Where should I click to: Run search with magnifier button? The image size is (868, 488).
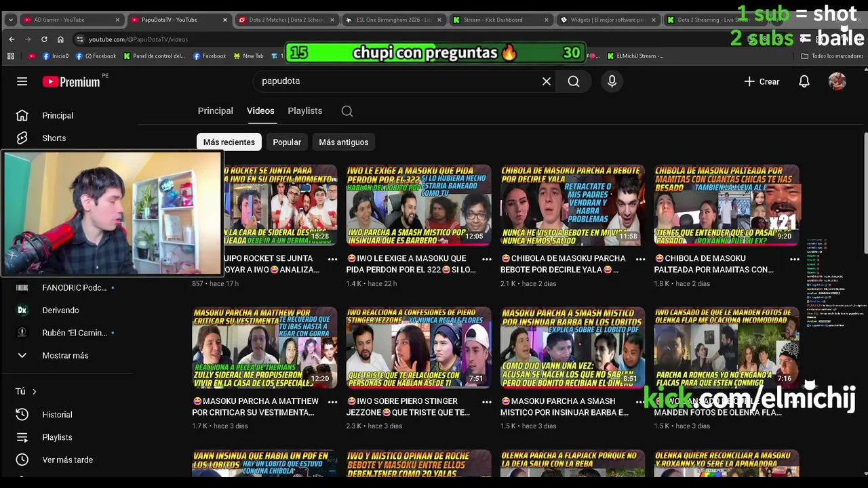[574, 81]
